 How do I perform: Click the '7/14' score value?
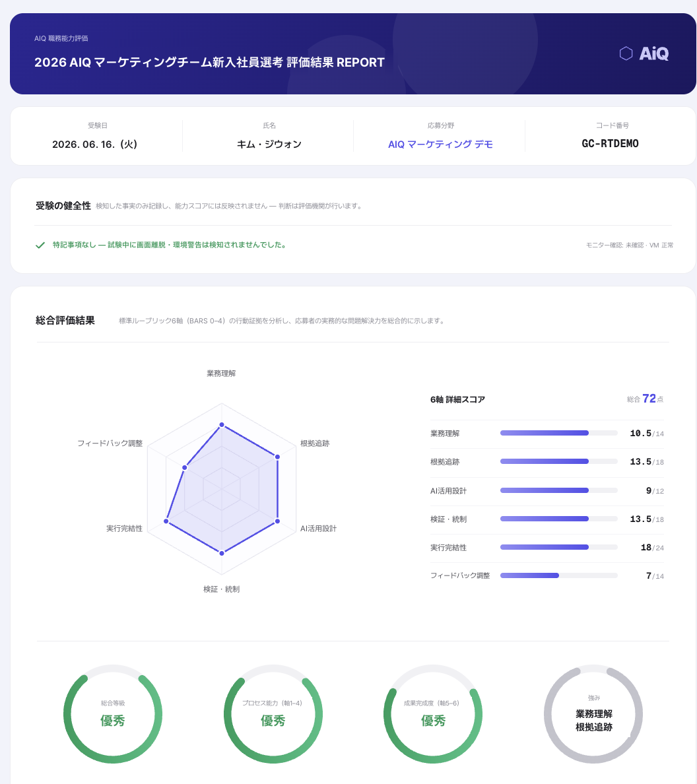[x=655, y=576]
